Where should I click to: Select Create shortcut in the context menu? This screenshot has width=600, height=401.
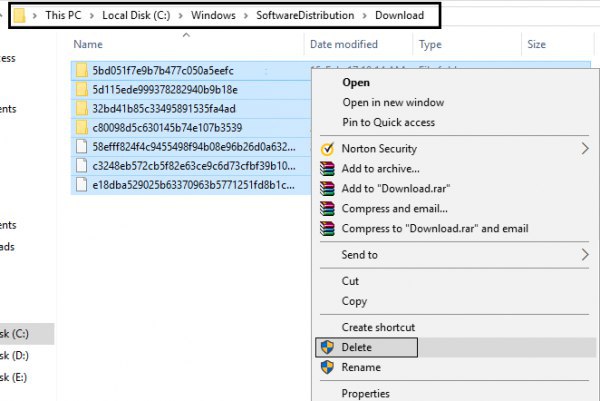pyautogui.click(x=378, y=327)
